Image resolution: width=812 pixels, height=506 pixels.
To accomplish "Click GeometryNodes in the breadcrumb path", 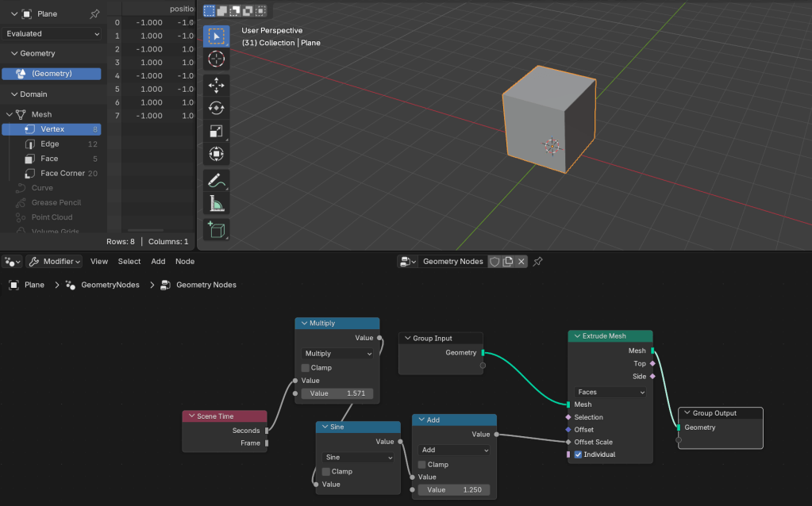I will coord(110,285).
